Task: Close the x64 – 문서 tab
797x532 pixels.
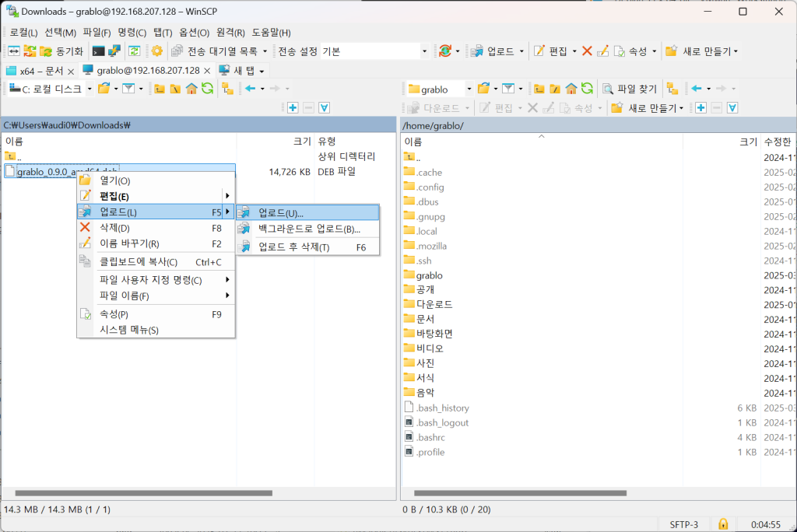Action: coord(71,71)
